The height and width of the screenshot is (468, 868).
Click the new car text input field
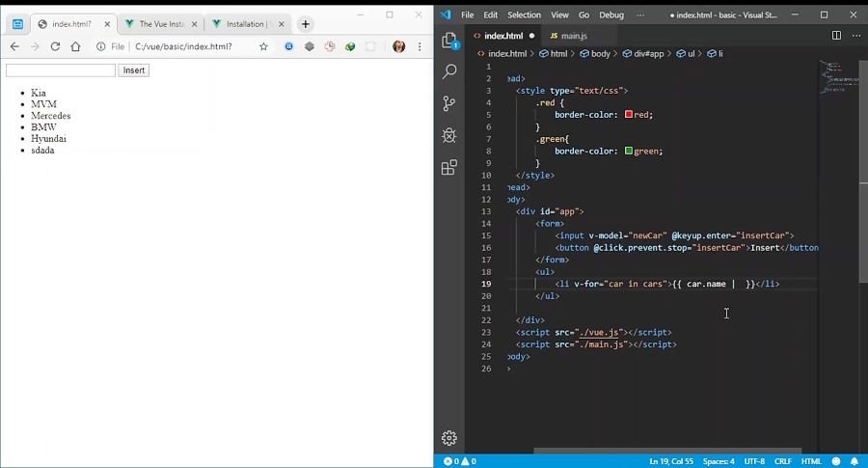click(61, 70)
